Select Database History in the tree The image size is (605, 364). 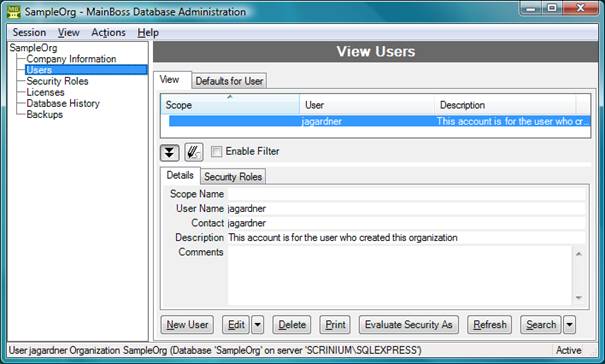click(x=63, y=103)
